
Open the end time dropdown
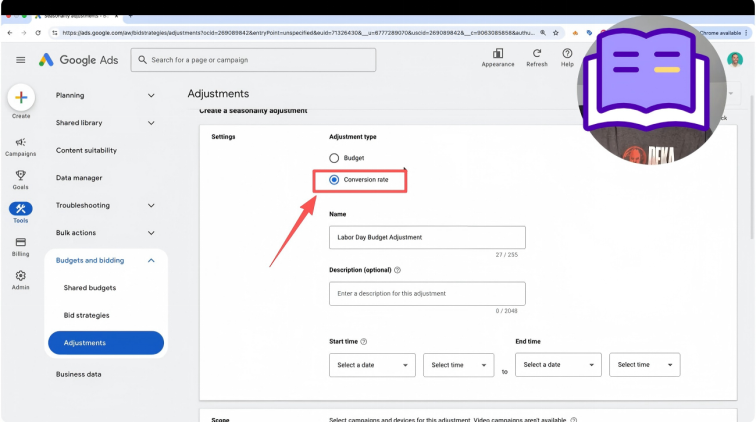coord(645,365)
